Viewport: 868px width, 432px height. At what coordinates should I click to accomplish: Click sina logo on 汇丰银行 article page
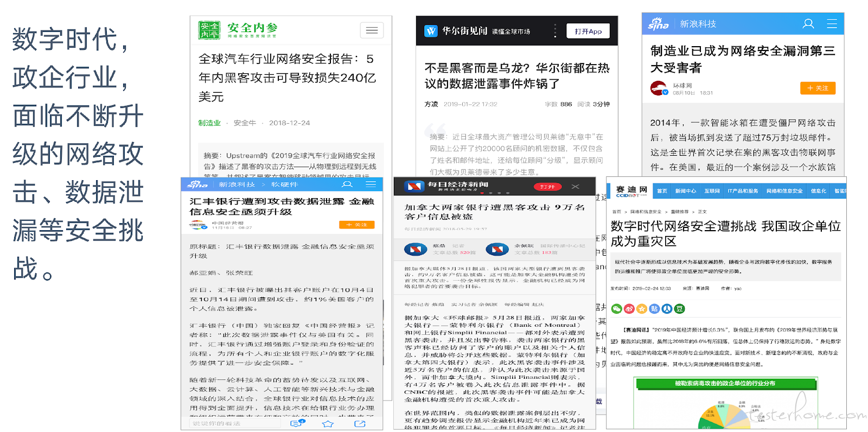pos(197,185)
